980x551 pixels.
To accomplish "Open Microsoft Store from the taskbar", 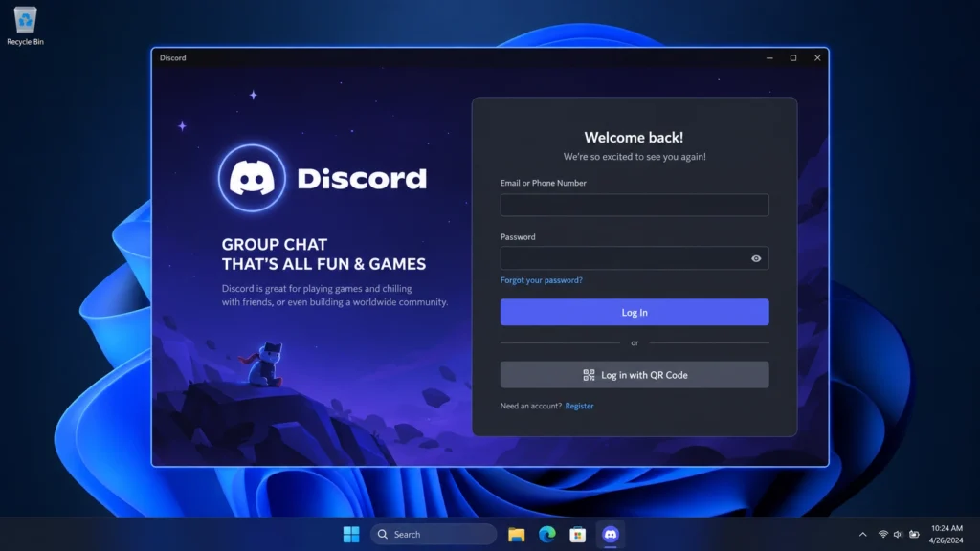I will [577, 534].
